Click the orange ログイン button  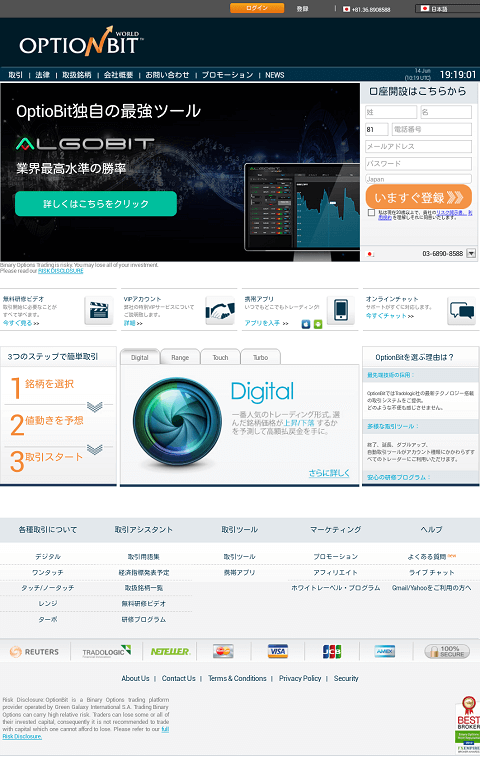pos(257,8)
